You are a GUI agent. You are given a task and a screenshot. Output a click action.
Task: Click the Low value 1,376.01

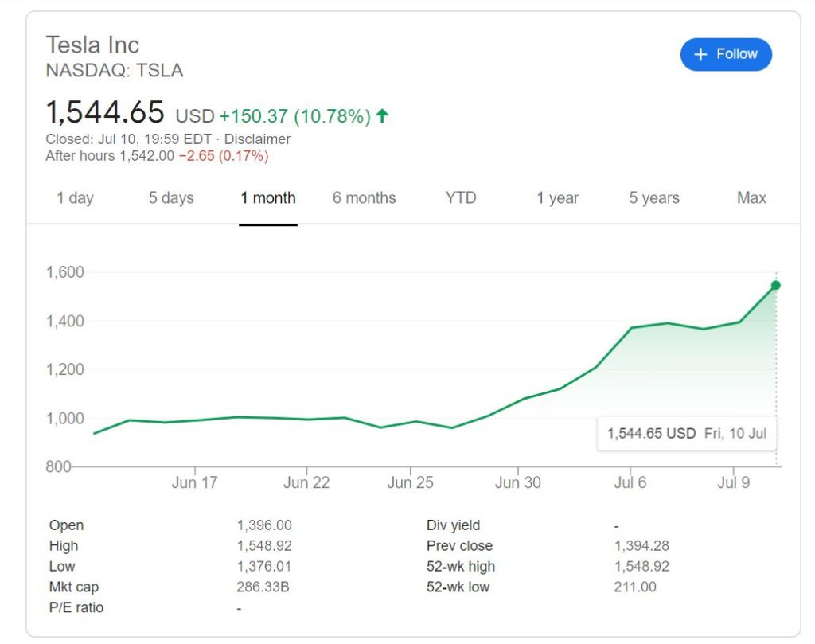point(264,567)
